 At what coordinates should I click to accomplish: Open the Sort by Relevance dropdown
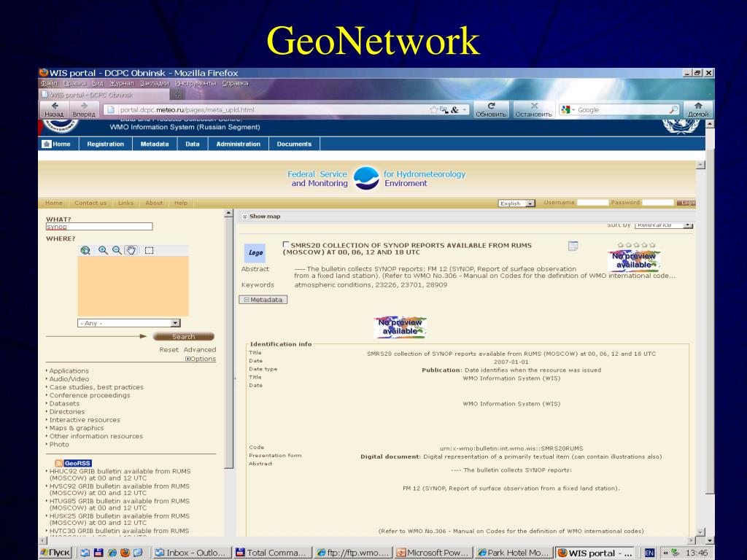pos(664,225)
